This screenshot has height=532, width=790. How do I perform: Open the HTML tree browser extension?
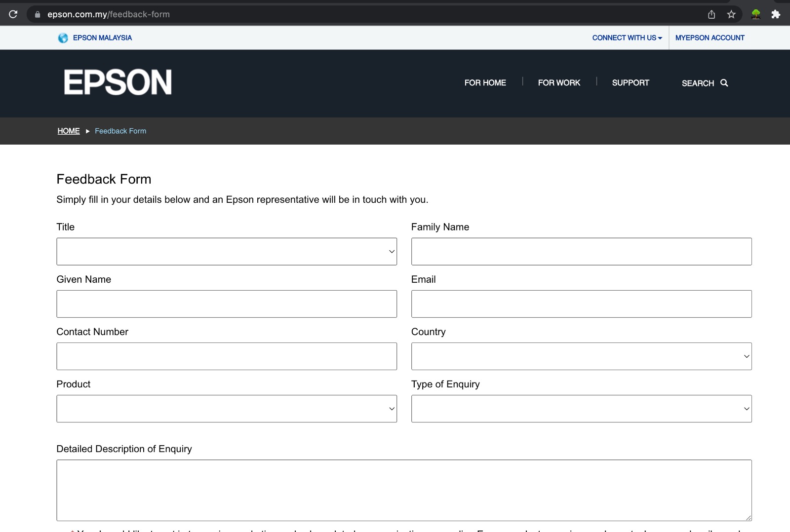(756, 14)
